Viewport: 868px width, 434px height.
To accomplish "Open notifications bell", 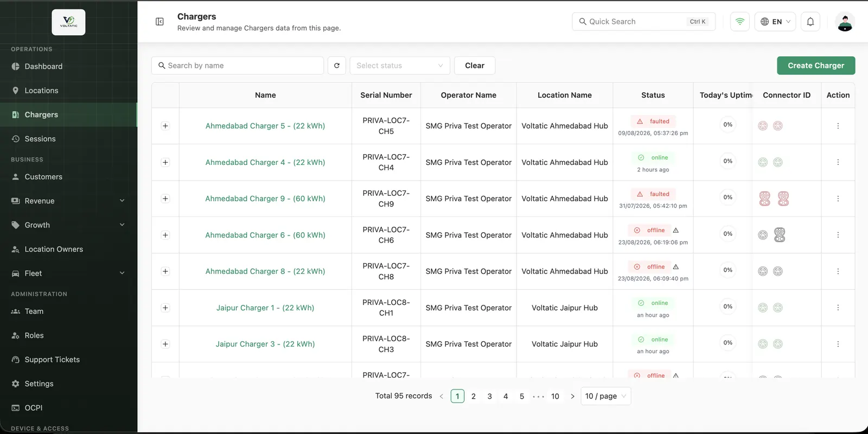I will pos(810,22).
